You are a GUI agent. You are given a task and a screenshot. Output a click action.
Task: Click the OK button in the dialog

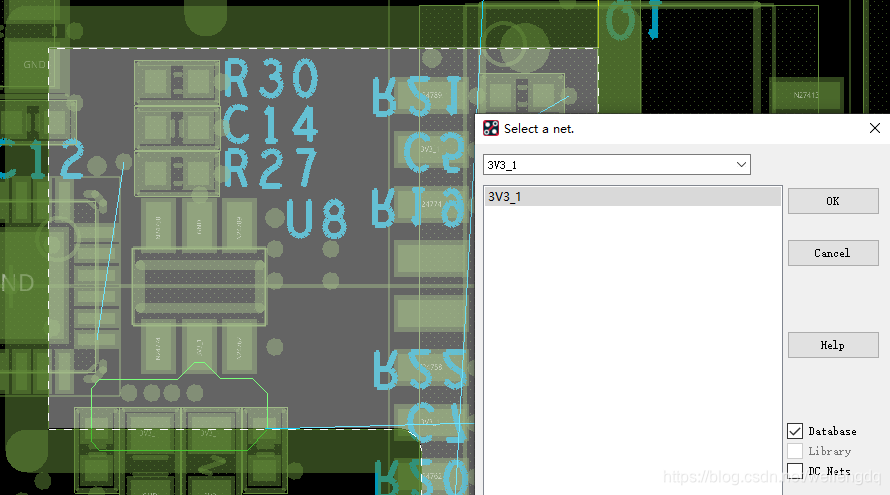coord(833,201)
